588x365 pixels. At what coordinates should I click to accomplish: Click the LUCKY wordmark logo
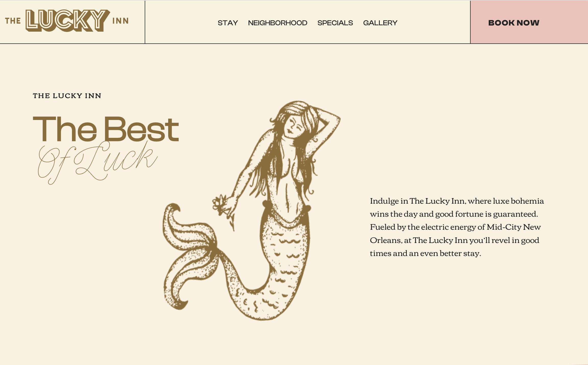68,21
